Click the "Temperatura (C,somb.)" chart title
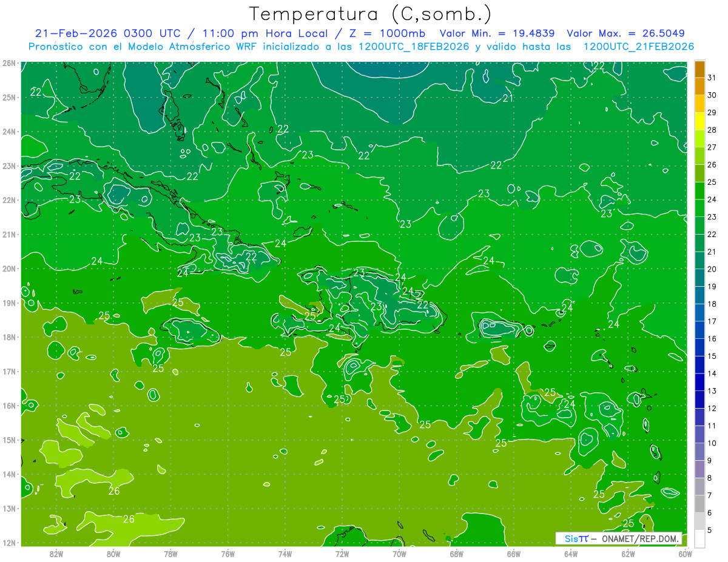 (370, 13)
